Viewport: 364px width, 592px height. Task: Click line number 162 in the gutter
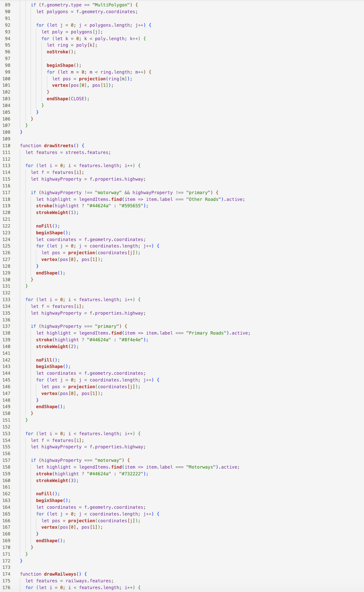pyautogui.click(x=7, y=494)
